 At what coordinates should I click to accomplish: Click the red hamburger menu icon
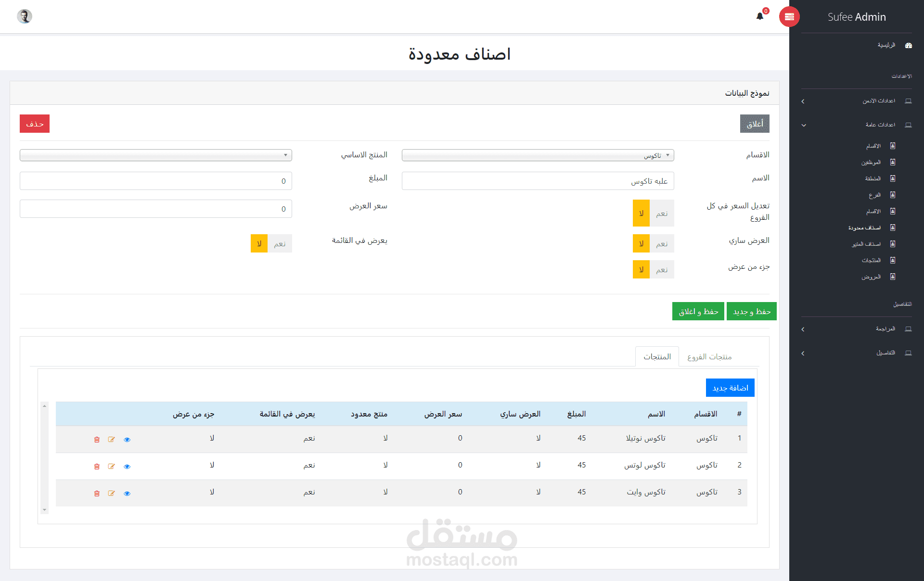[x=789, y=17]
